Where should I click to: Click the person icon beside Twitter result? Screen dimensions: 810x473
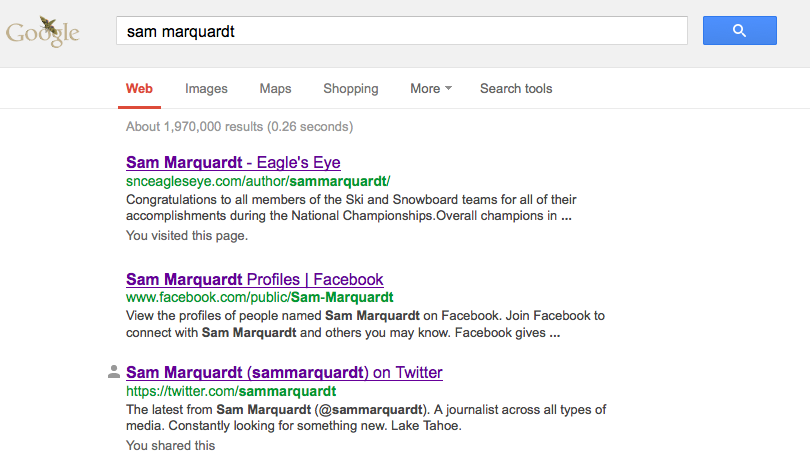coord(114,372)
